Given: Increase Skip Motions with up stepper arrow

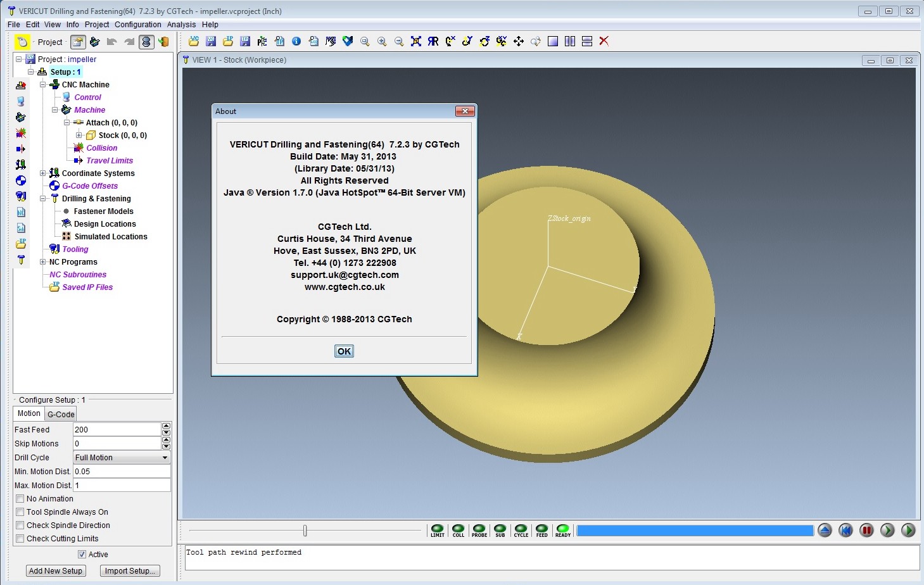Looking at the screenshot, I should click(x=166, y=440).
